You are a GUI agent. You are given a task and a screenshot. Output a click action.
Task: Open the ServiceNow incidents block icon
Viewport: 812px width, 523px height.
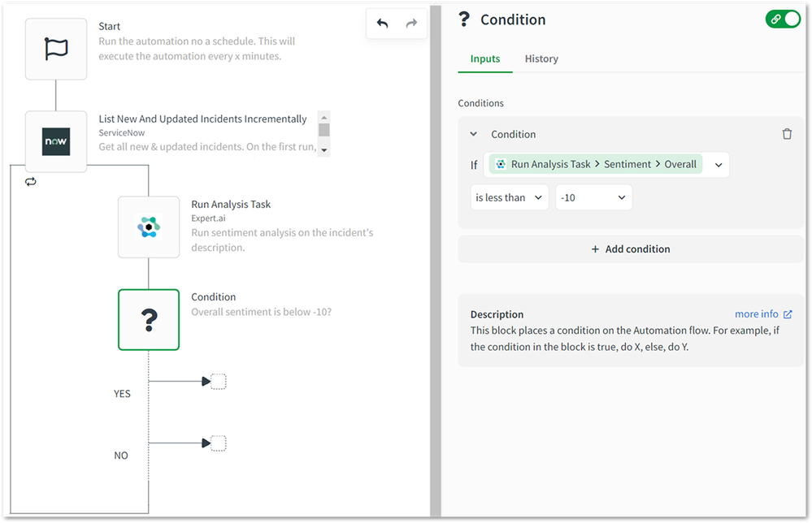56,141
